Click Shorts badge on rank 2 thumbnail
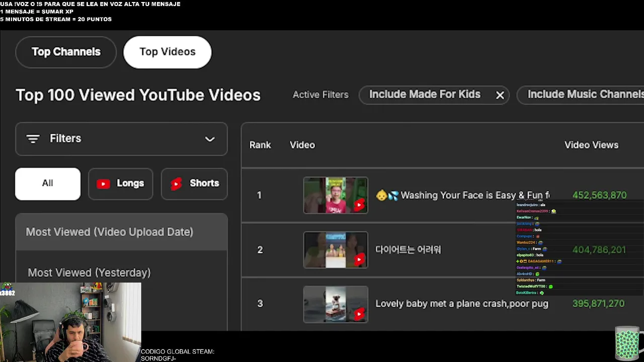Viewport: 644px width, 362px height. pos(359,259)
